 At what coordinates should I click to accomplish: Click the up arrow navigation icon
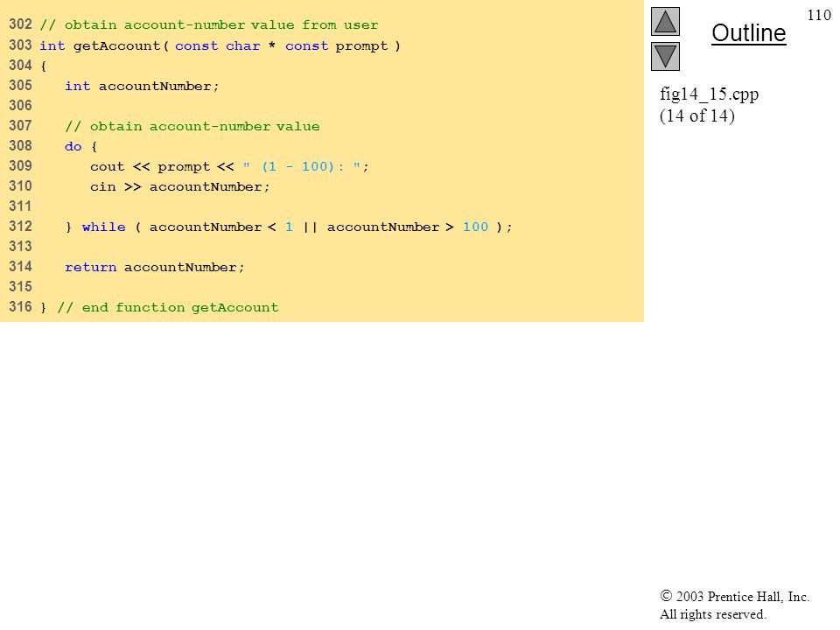coord(665,21)
